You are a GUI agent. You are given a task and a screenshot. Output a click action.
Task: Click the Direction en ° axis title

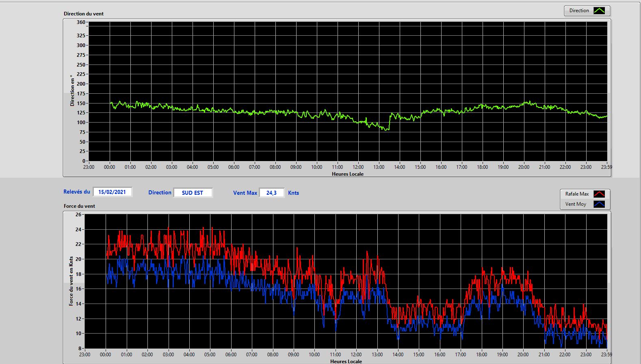(72, 90)
